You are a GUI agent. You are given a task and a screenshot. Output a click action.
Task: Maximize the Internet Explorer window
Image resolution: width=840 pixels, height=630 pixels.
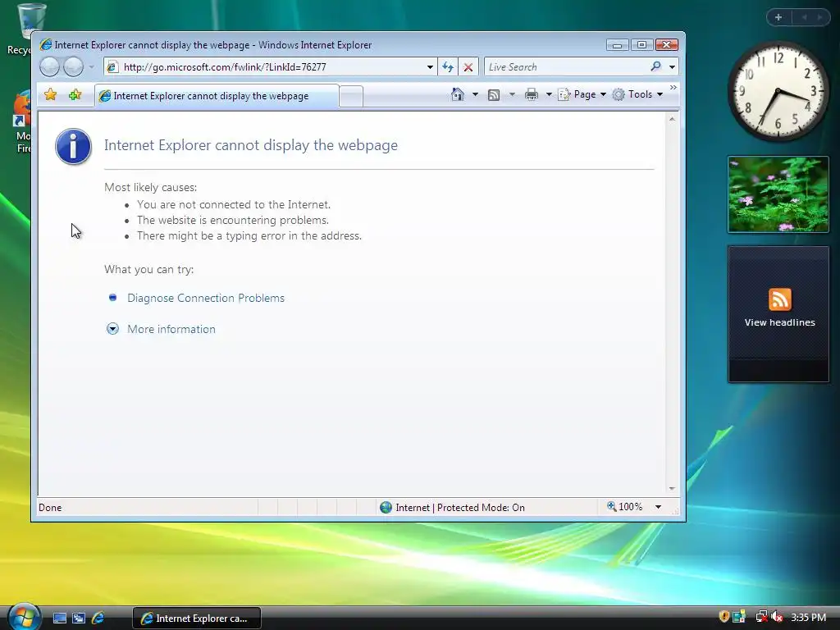pos(641,45)
